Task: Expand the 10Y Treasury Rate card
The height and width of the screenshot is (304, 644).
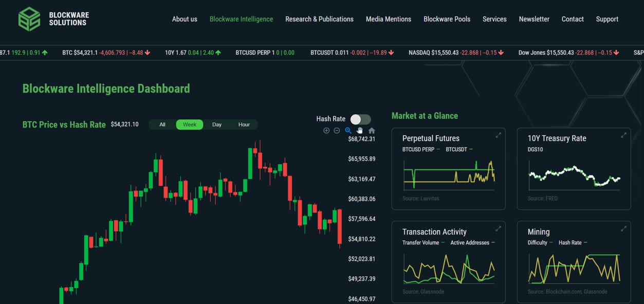Action: 623,135
